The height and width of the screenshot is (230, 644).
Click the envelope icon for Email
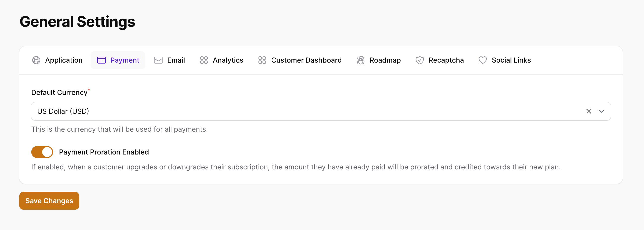[158, 60]
